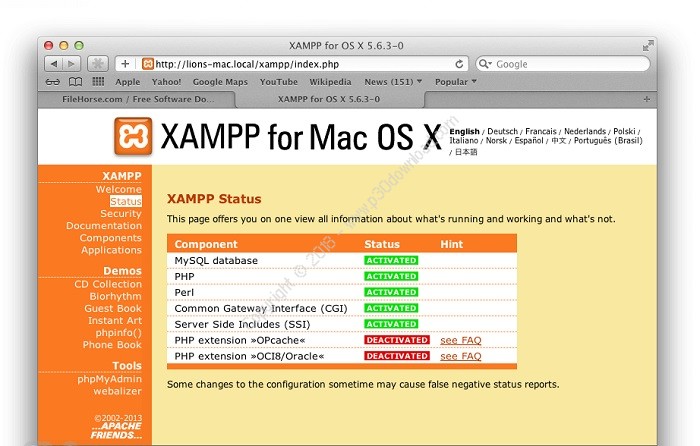Open the Top Sites grid icon
The width and height of the screenshot is (700, 446).
coord(98,81)
